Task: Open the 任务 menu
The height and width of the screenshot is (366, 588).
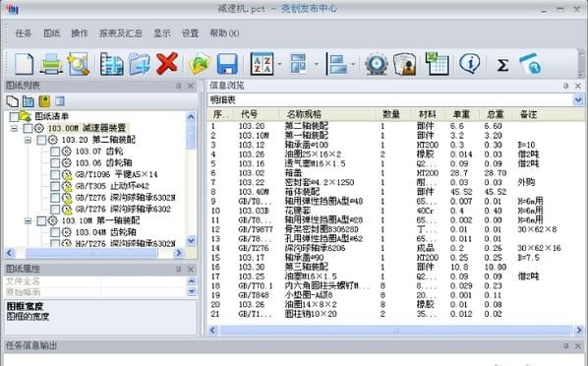Action: coord(24,33)
